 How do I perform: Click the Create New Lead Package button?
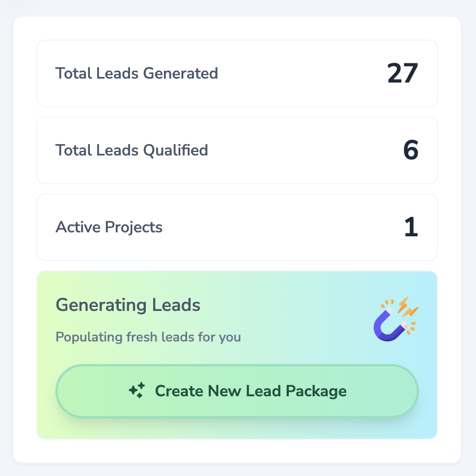tap(237, 391)
